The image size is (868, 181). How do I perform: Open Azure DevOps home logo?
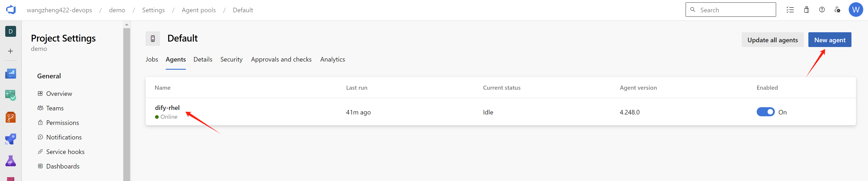(x=11, y=10)
